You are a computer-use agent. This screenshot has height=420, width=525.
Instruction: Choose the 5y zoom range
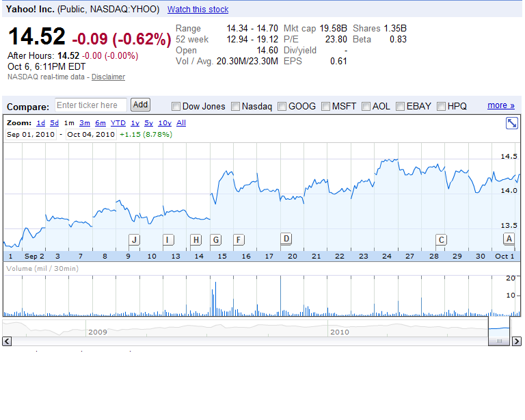[148, 123]
